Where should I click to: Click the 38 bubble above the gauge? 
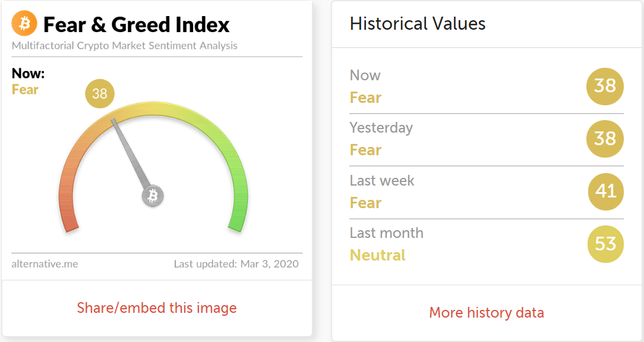[x=100, y=94]
